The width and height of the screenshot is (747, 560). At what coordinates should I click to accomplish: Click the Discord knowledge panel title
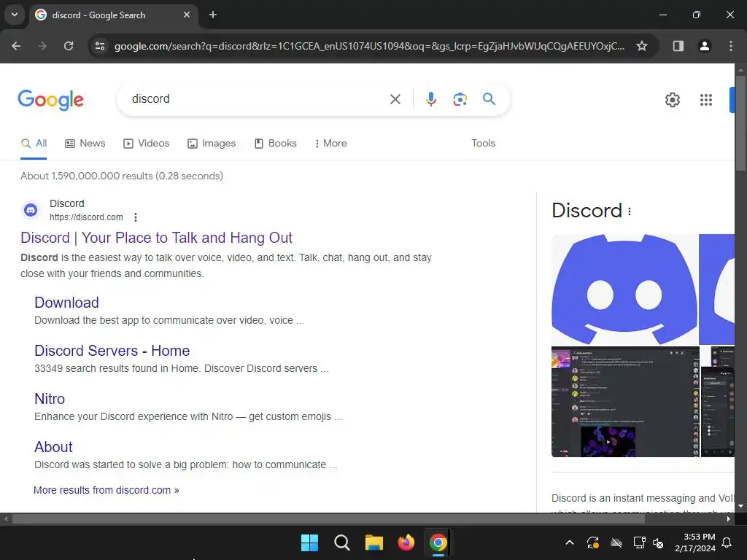pyautogui.click(x=587, y=211)
